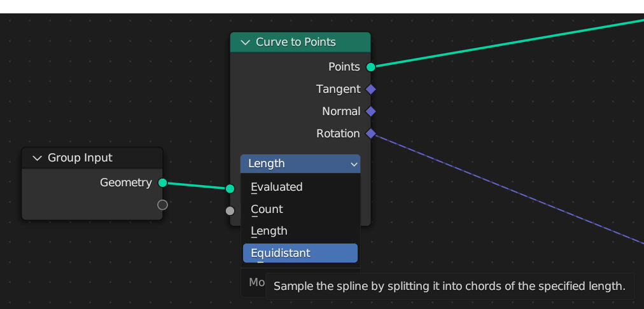Screen dimensions: 644x309
Task: Select the highlighted Equidistant option
Action: point(300,253)
